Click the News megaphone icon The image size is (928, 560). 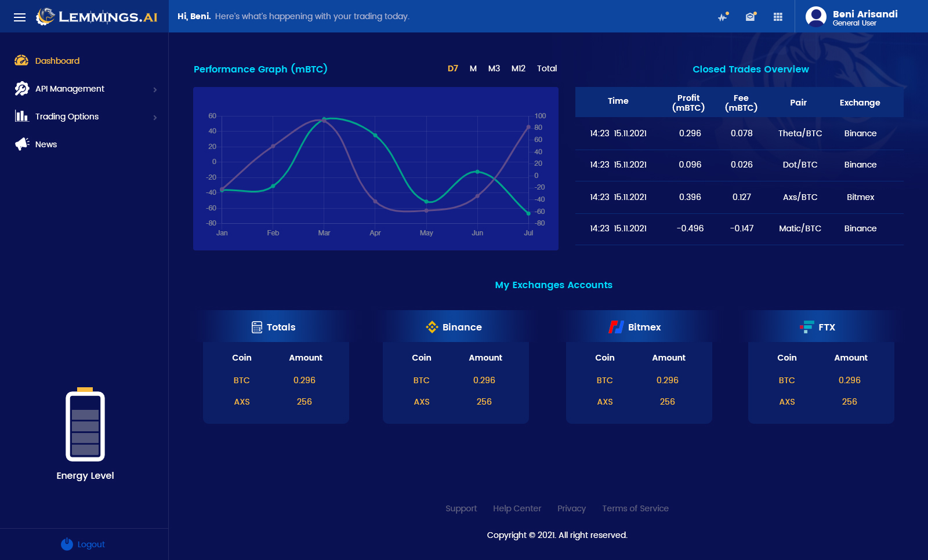coord(22,144)
